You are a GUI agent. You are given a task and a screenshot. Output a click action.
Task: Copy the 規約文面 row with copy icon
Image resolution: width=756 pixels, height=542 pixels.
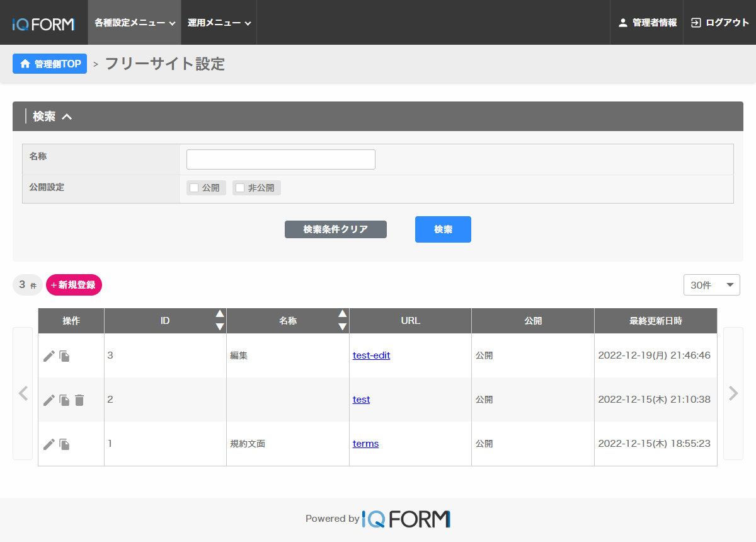click(64, 444)
